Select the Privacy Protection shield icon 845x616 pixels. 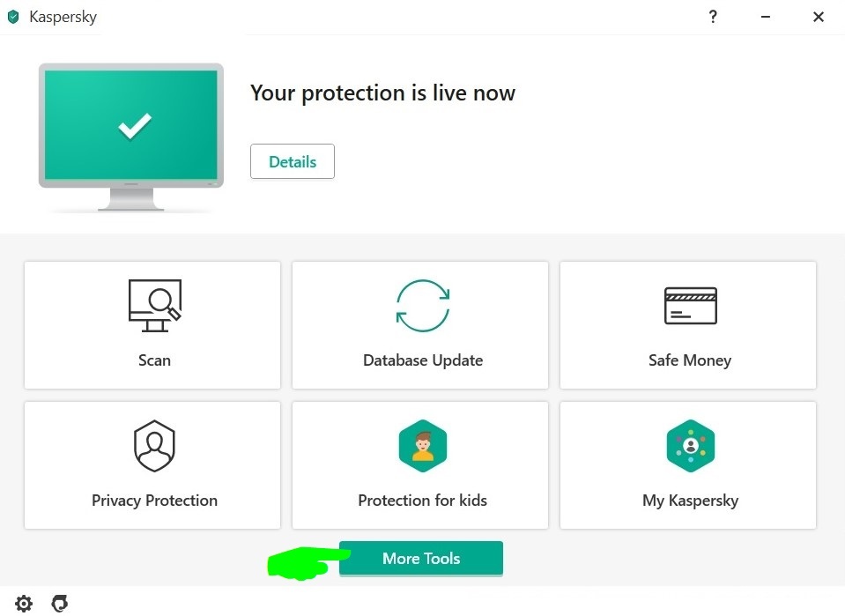point(155,446)
